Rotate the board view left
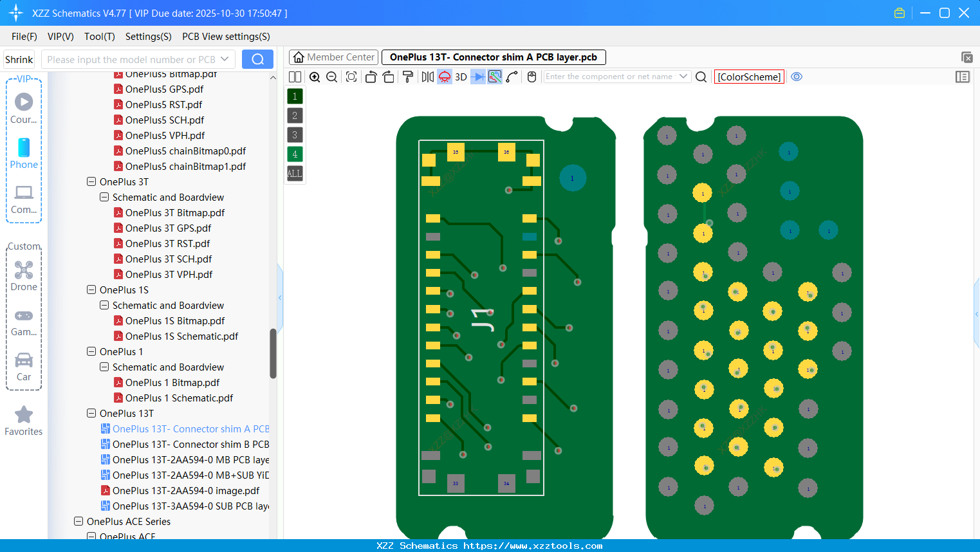Image resolution: width=980 pixels, height=552 pixels. [x=371, y=77]
